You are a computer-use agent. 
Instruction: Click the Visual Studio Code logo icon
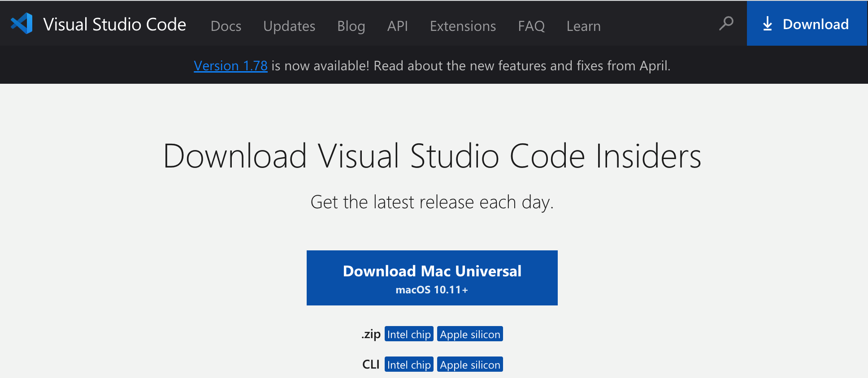pyautogui.click(x=22, y=23)
